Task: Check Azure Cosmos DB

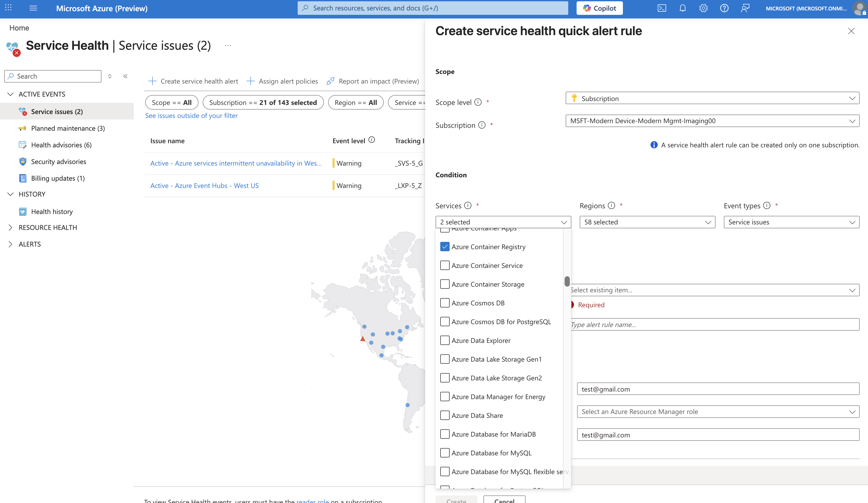Action: [x=445, y=303]
